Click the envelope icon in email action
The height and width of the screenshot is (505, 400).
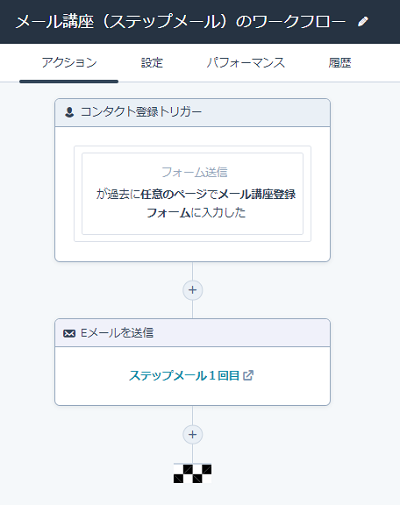[x=69, y=333]
